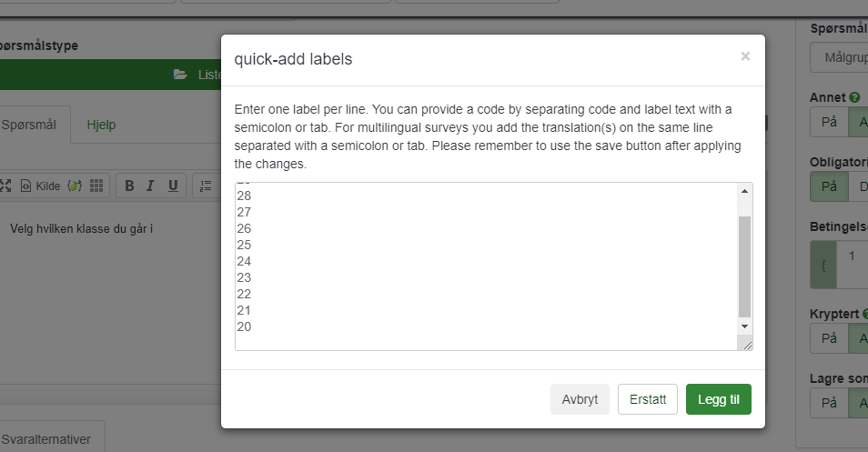Click the Legg til button
This screenshot has height=452, width=868.
tap(718, 399)
